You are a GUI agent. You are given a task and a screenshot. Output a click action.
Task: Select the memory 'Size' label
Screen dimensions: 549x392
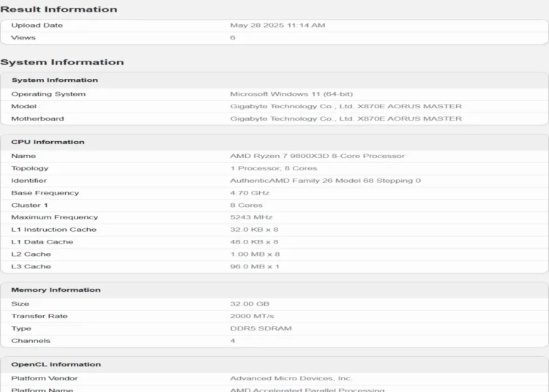click(x=20, y=304)
